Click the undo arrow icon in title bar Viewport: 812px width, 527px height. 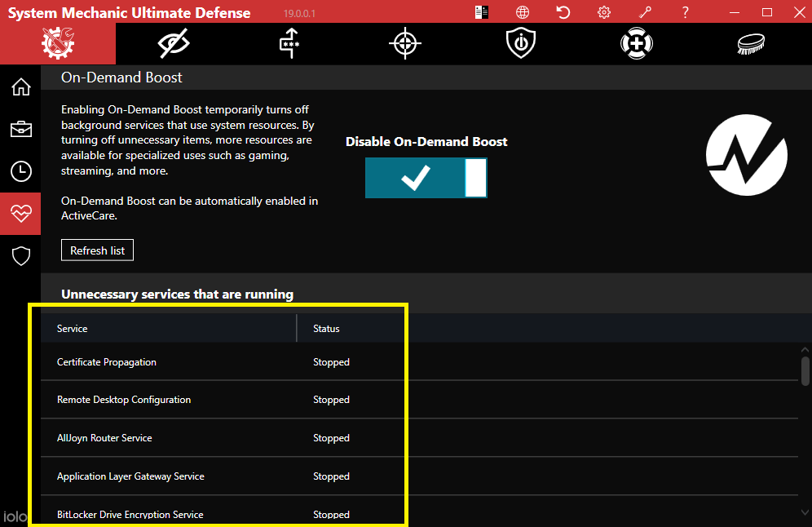click(x=563, y=12)
